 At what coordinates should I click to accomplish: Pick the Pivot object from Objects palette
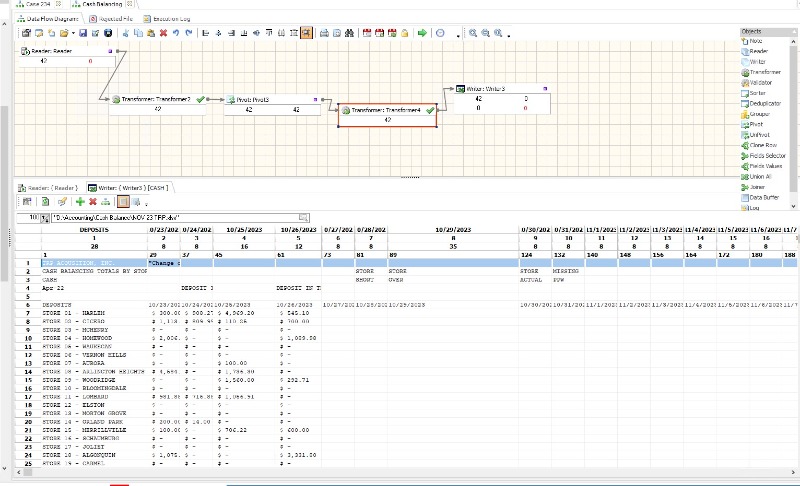point(753,124)
